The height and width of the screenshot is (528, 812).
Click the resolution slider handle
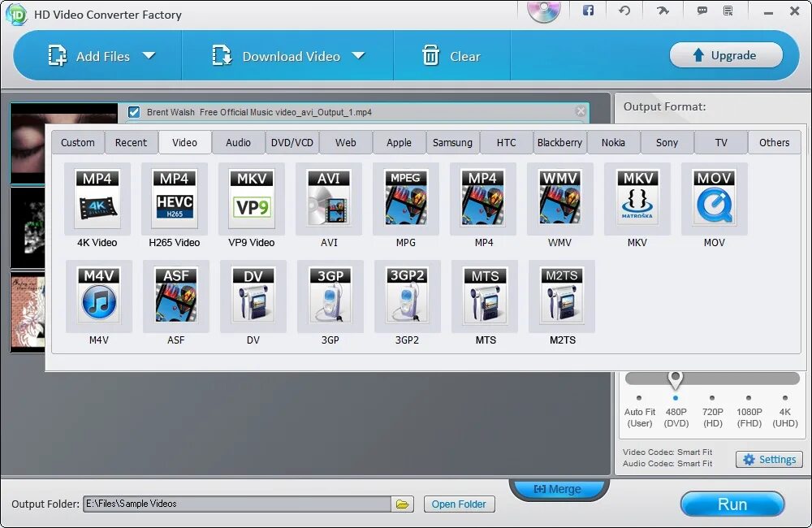[x=676, y=379]
